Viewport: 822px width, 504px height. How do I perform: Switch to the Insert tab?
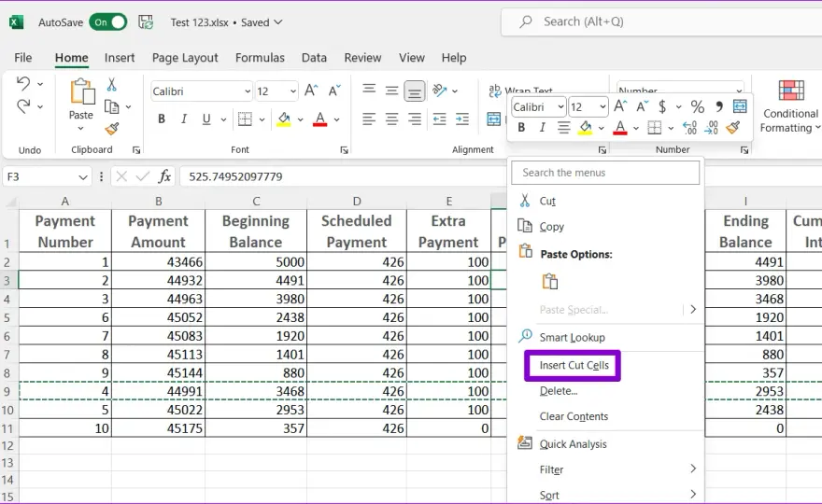[120, 58]
